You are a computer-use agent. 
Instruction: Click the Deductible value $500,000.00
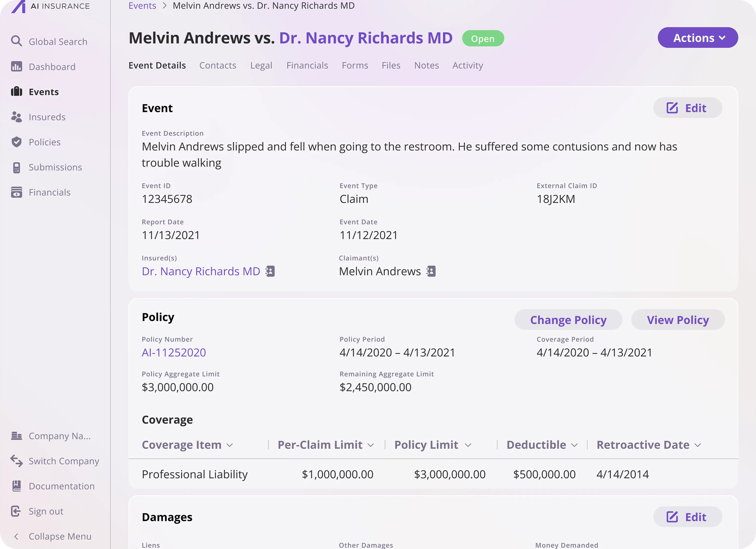[544, 474]
